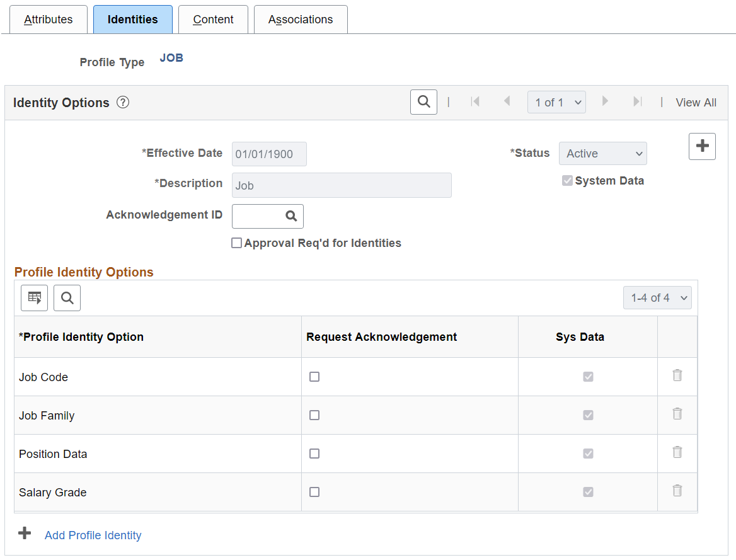Open the Status dropdown showing Active
This screenshot has height=560, width=736.
point(602,154)
